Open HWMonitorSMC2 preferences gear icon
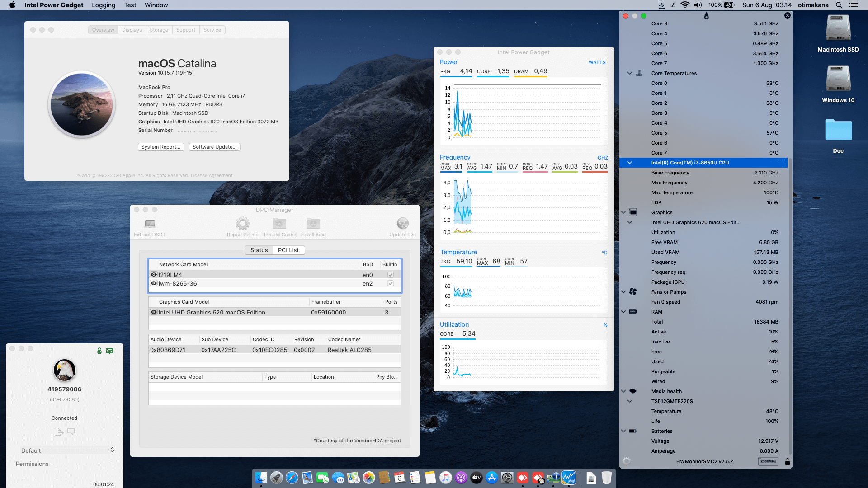This screenshot has width=868, height=488. pos(627,461)
